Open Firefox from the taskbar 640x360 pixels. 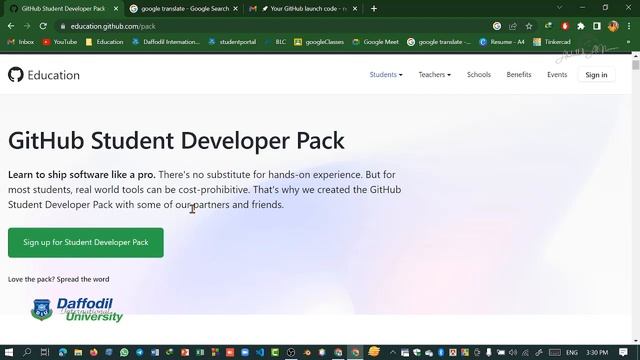coord(93,352)
